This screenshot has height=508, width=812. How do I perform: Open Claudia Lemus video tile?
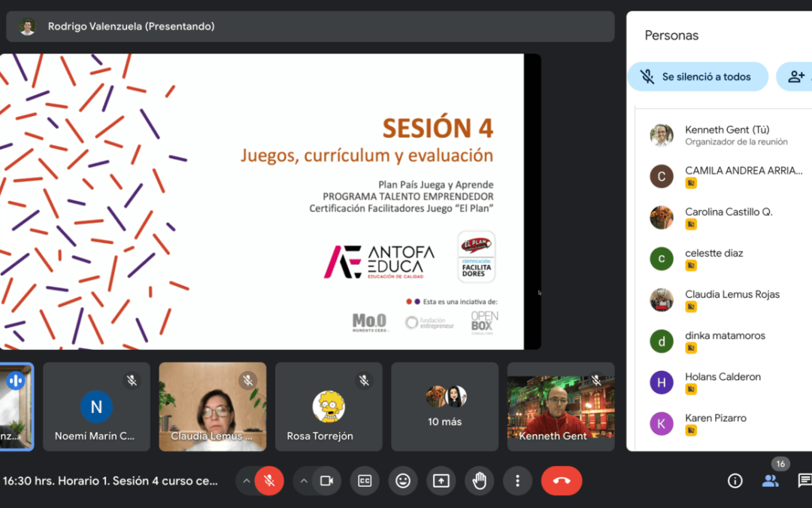[213, 406]
